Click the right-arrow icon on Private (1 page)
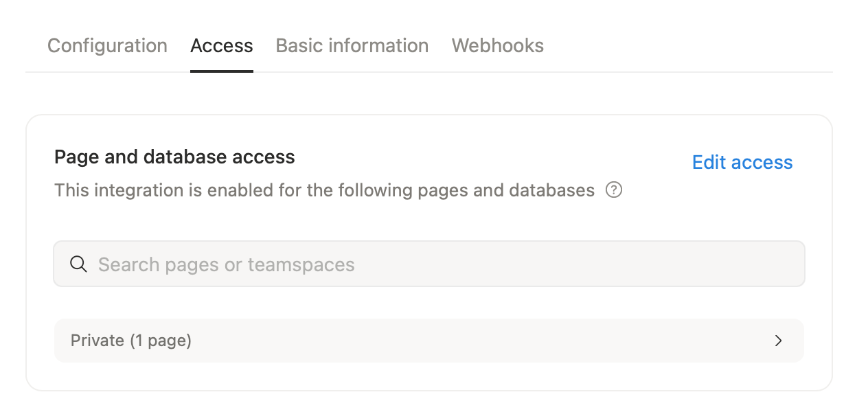Viewport: 868px width, 412px height. click(778, 341)
